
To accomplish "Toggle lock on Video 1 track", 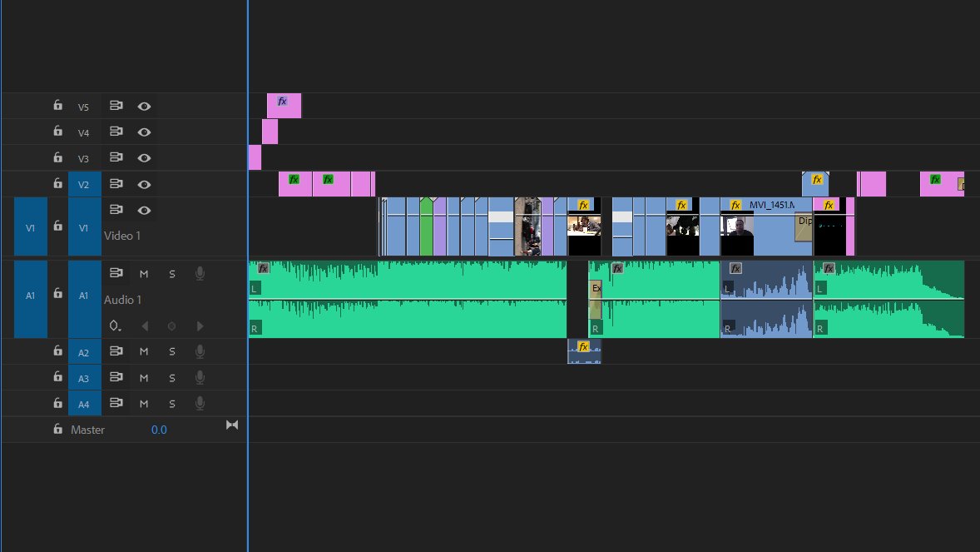I will click(x=57, y=226).
